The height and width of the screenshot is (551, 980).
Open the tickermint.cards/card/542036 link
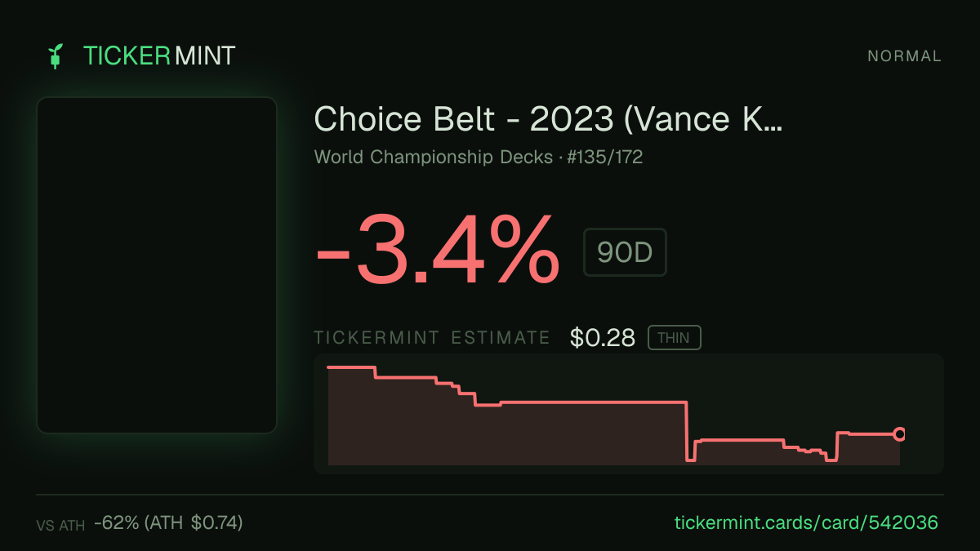[806, 522]
